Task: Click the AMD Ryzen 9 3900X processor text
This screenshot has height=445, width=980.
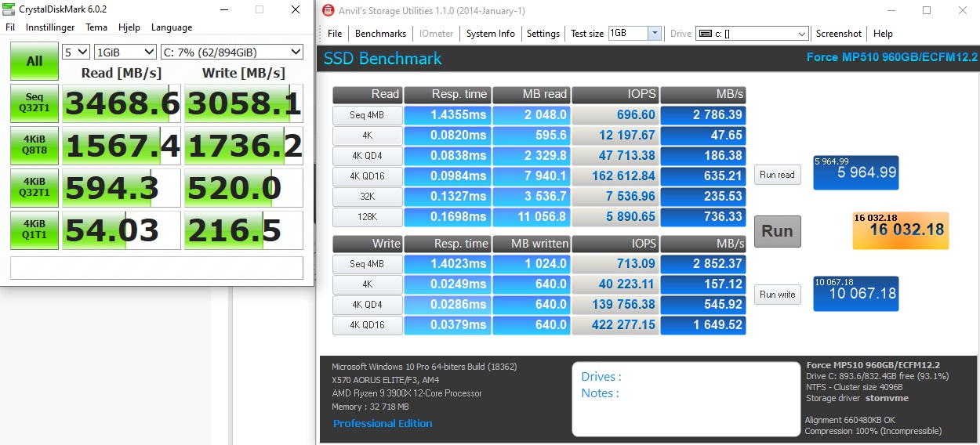Action: (407, 393)
